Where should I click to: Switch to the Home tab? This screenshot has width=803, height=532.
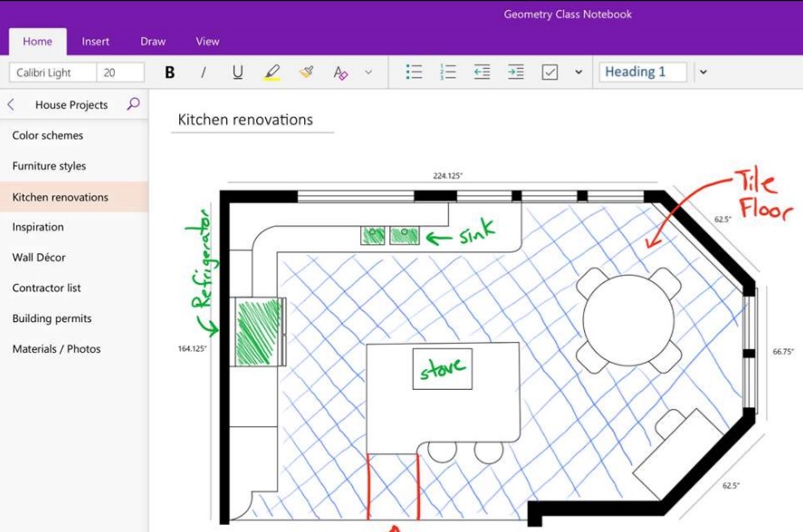(37, 42)
